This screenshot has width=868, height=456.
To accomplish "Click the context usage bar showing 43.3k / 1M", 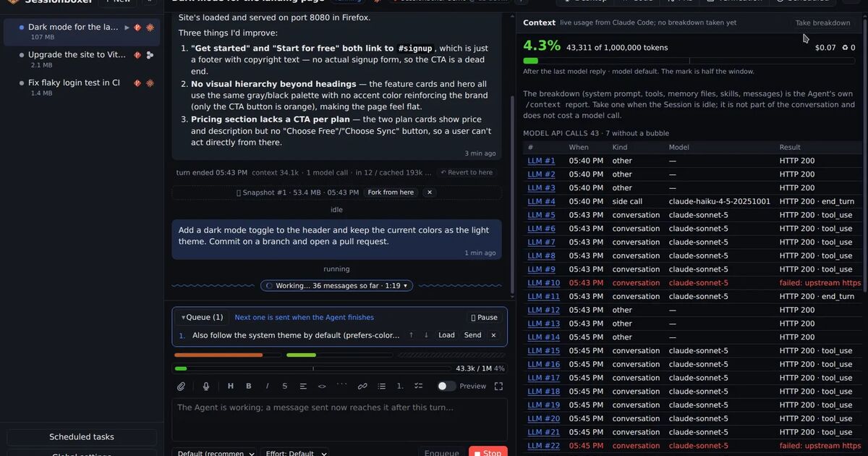I will pyautogui.click(x=313, y=368).
